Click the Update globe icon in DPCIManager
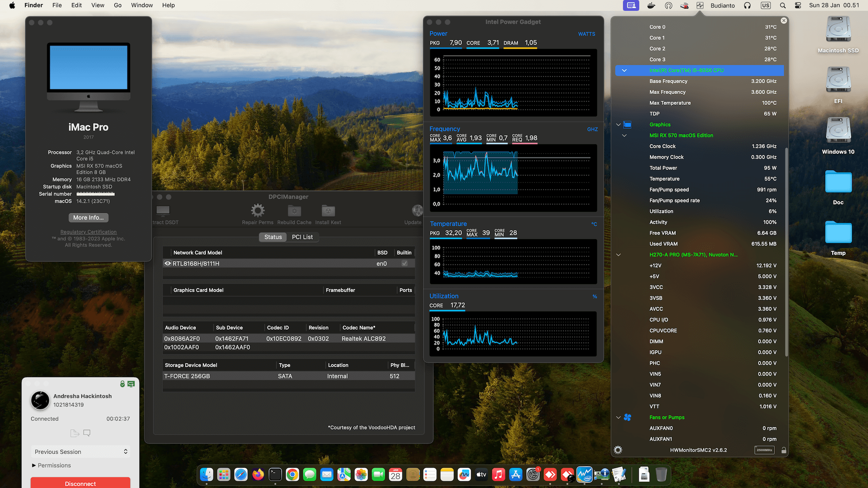This screenshot has height=488, width=868. tap(416, 210)
